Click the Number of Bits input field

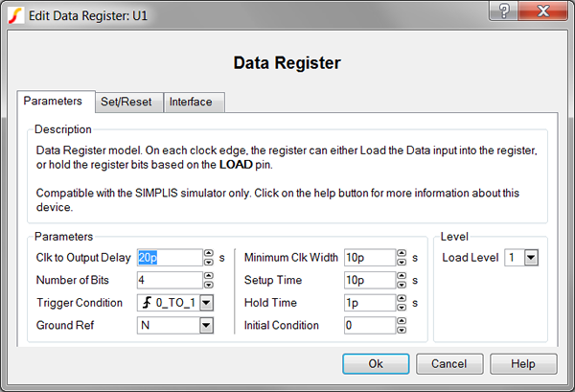tap(168, 280)
